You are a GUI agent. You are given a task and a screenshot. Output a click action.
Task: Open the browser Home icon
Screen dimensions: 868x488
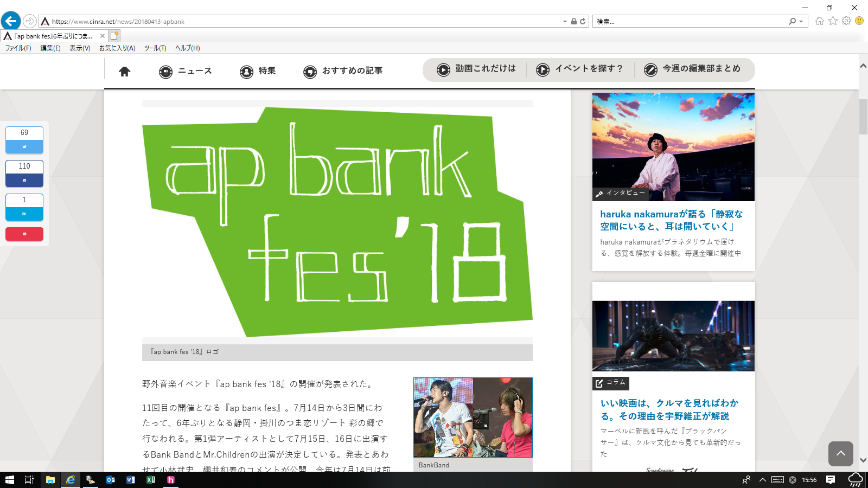pos(819,21)
